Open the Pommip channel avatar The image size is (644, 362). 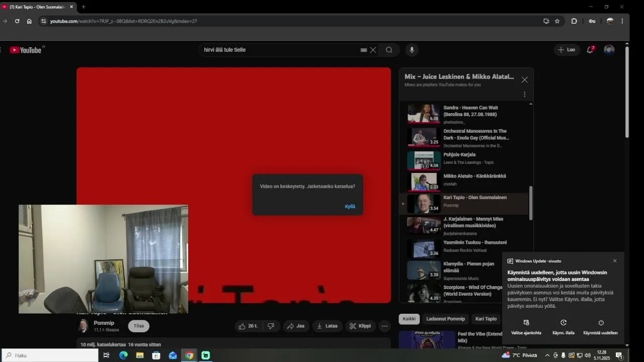tap(83, 326)
